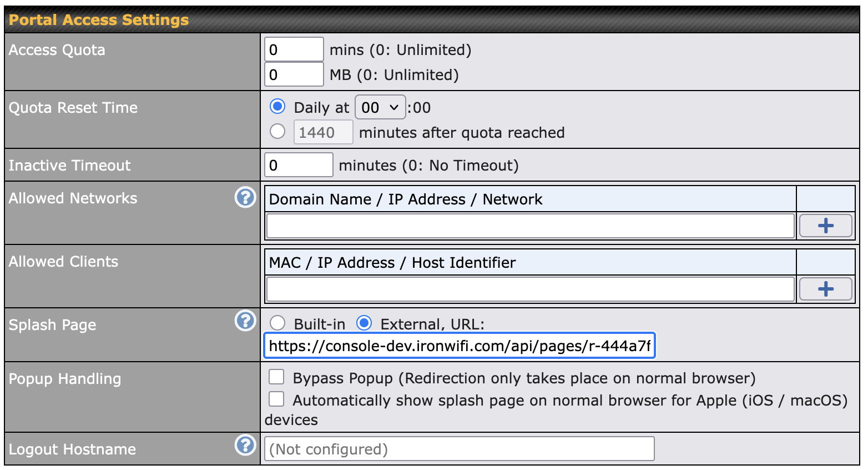Open help for Splash Page
This screenshot has width=868, height=470.
[245, 321]
